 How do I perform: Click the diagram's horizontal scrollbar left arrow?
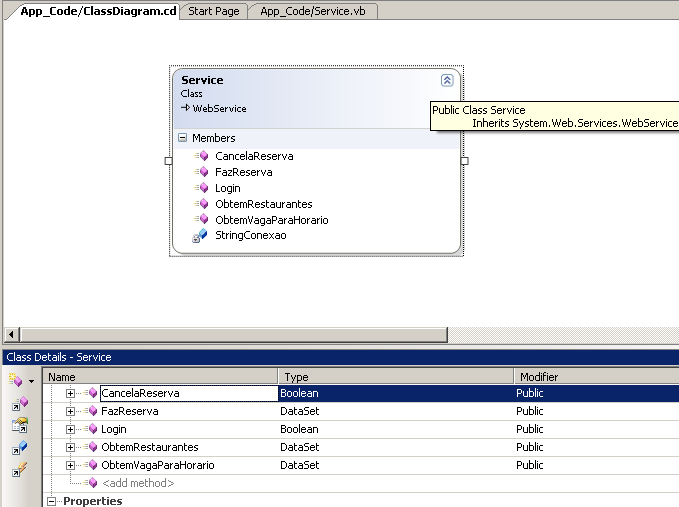click(11, 334)
